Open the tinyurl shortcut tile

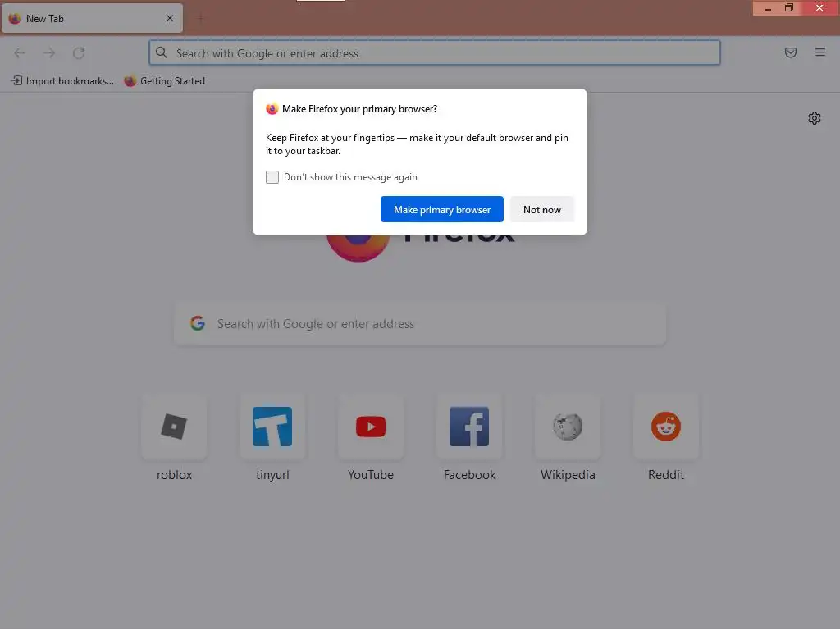272,427
